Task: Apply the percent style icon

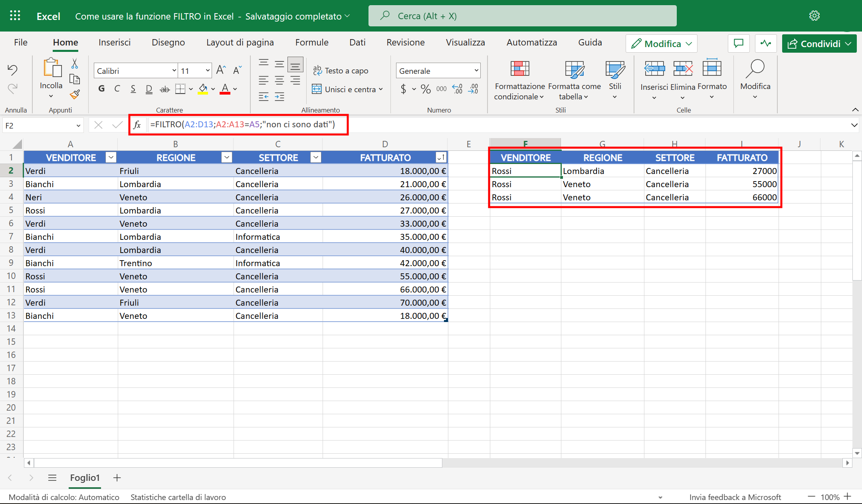Action: pyautogui.click(x=425, y=89)
